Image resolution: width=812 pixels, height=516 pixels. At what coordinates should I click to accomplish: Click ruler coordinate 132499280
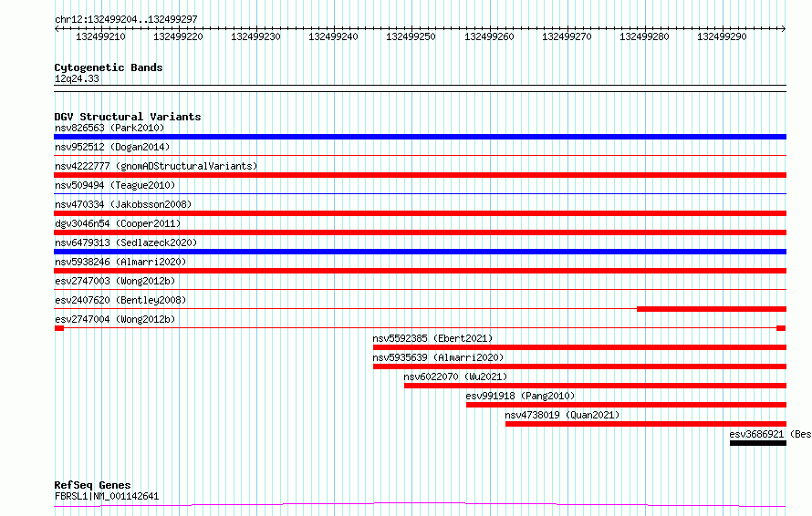click(644, 36)
